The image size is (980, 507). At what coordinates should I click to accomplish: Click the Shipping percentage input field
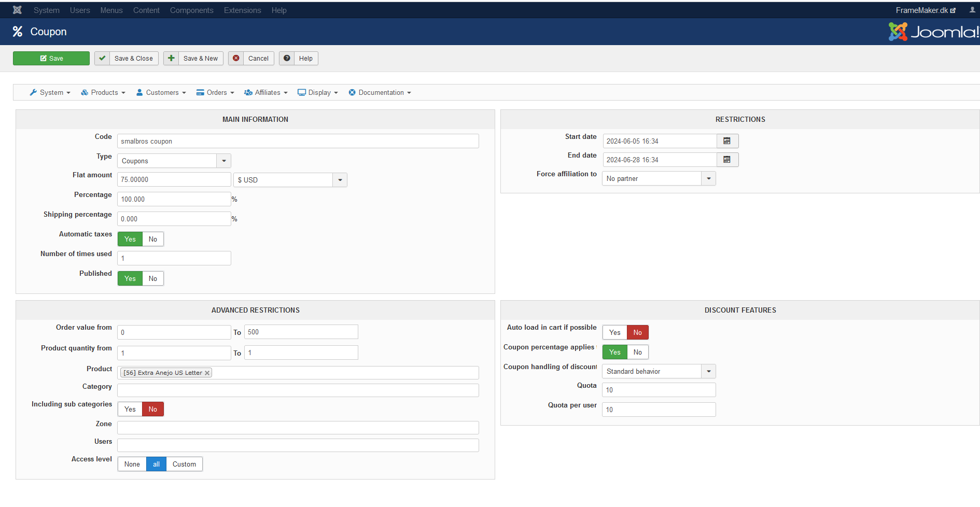point(174,219)
